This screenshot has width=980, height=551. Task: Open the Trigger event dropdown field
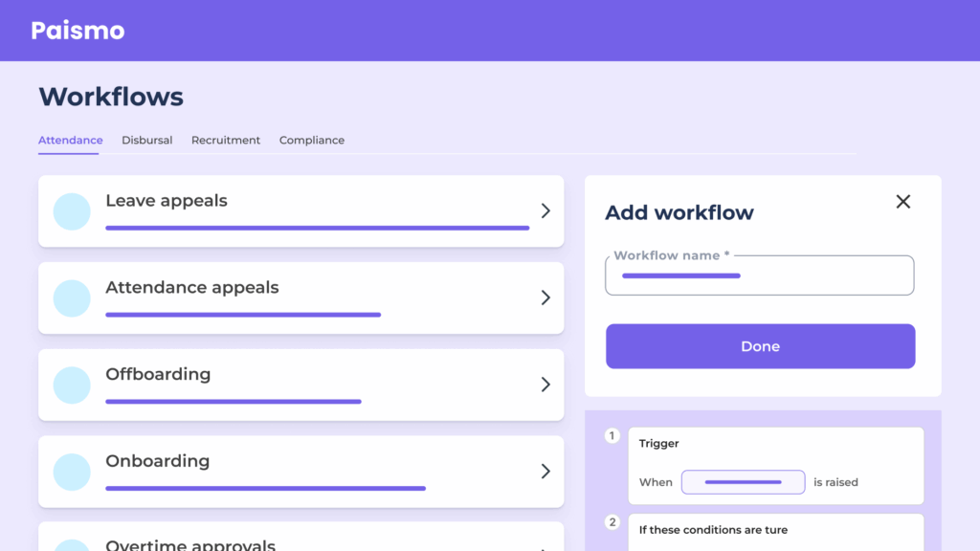pyautogui.click(x=743, y=482)
